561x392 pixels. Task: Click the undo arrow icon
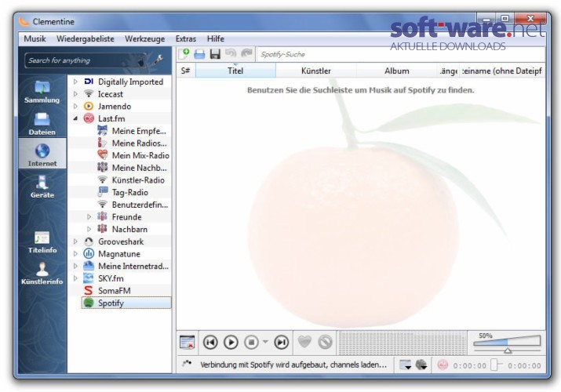click(231, 54)
